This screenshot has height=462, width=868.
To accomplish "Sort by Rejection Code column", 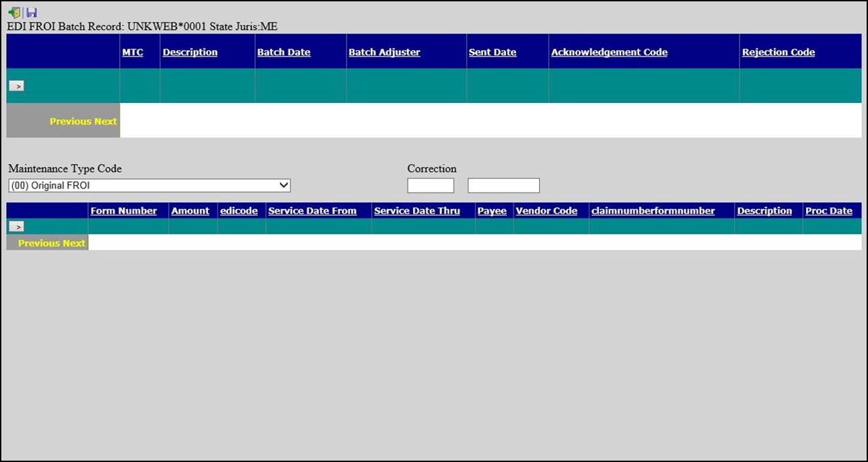I will pyautogui.click(x=778, y=52).
